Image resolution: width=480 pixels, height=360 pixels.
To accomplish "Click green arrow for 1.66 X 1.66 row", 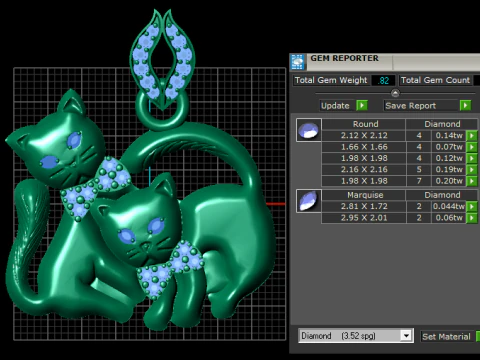I will pyautogui.click(x=472, y=147).
